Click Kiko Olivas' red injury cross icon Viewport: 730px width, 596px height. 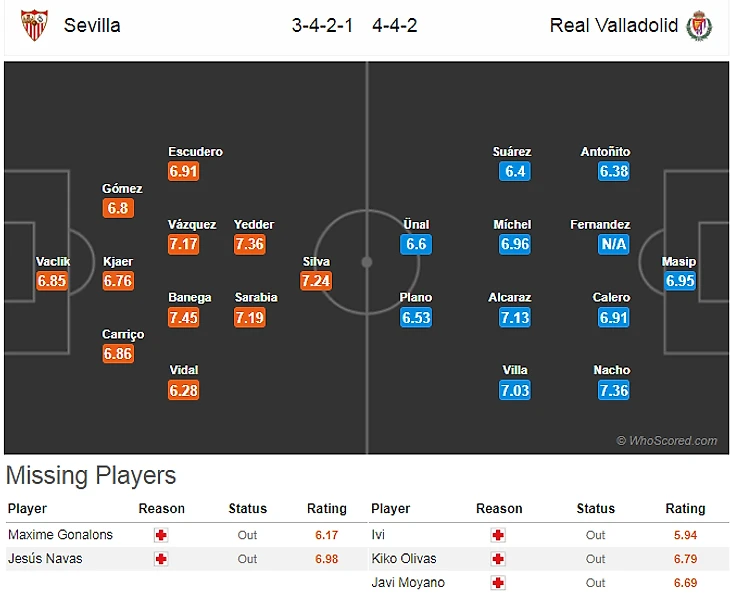coord(498,559)
